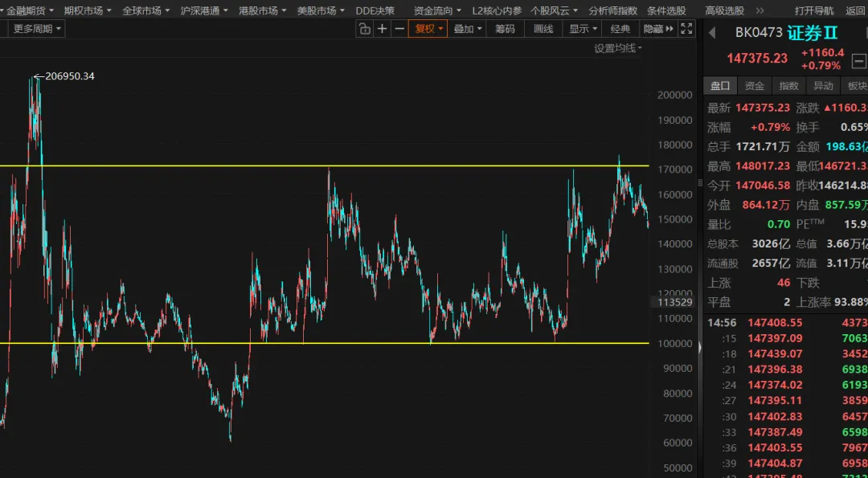Click the 总股本 3026亿 value

771,243
